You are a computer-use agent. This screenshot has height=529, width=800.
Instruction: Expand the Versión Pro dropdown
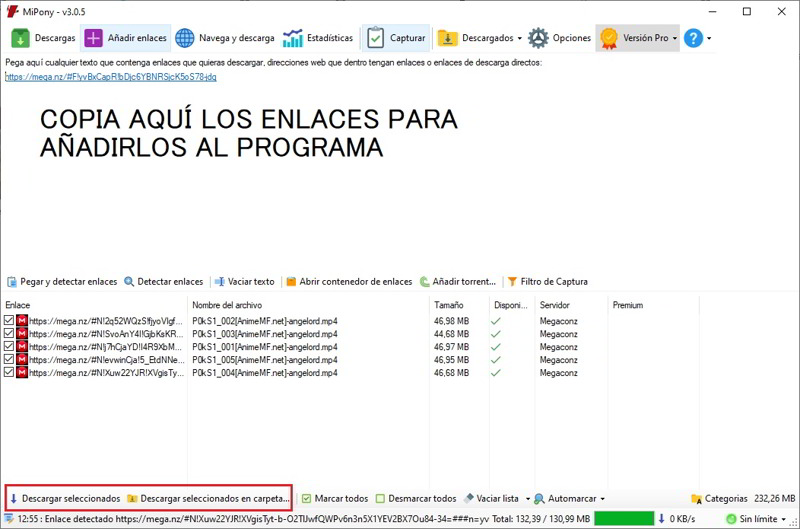click(675, 39)
